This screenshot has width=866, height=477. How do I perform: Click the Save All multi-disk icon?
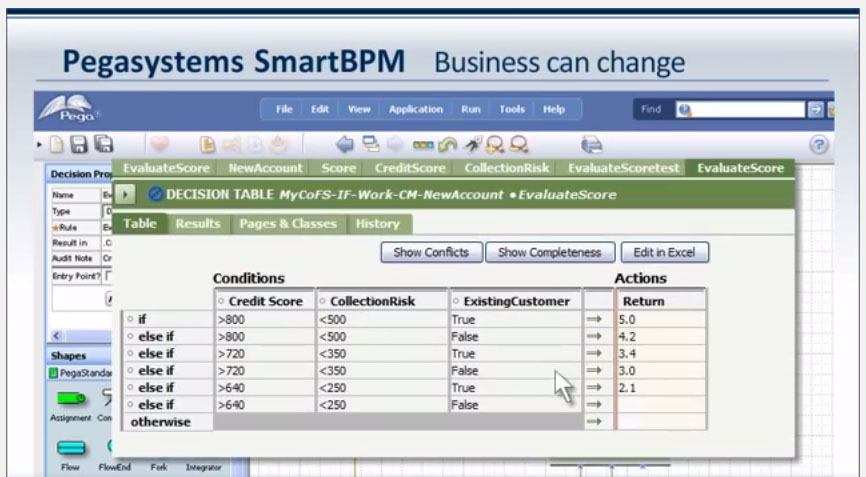103,144
